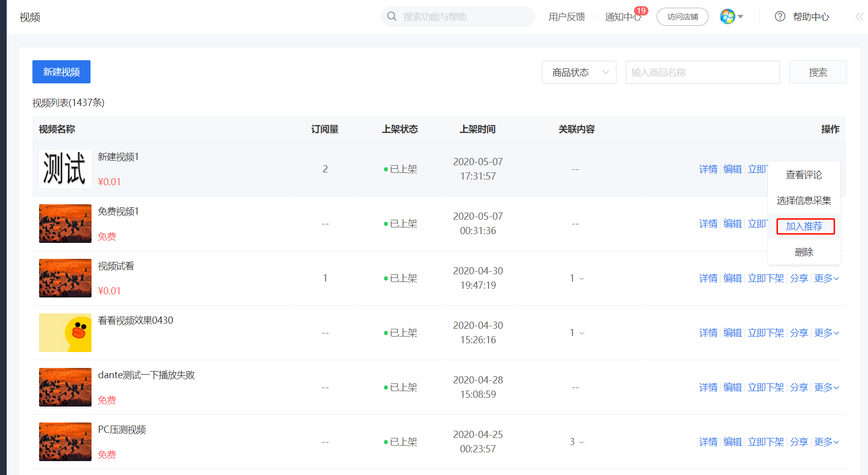Click 分享 link for PC压测视频
Screen dimensions: 868x475
[x=799, y=442]
